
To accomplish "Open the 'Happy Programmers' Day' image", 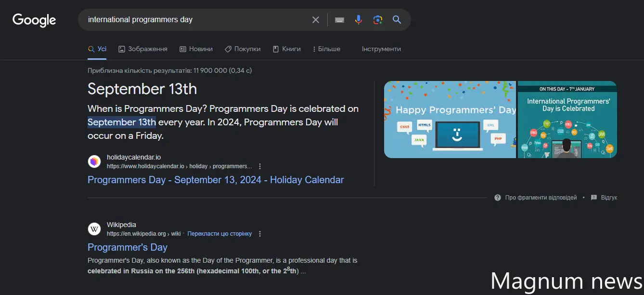I will pyautogui.click(x=450, y=120).
